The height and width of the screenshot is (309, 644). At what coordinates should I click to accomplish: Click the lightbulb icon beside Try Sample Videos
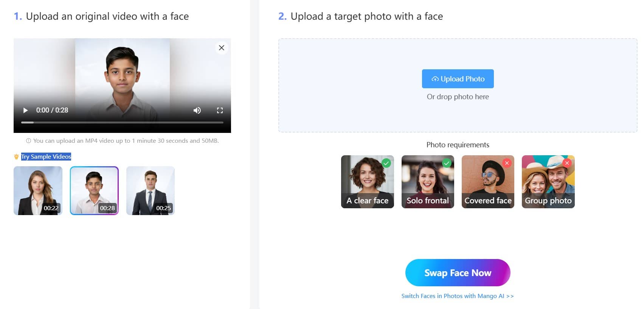tap(16, 157)
